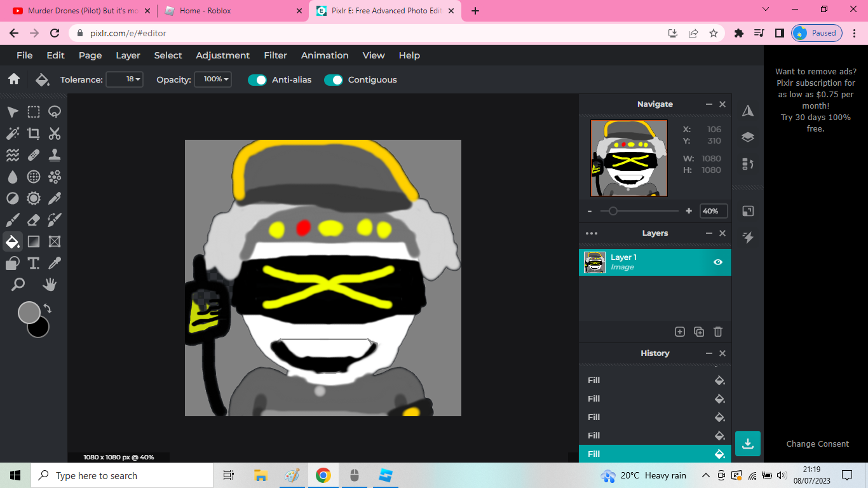868x488 pixels.
Task: Select the water drop Blur tool
Action: 13,177
